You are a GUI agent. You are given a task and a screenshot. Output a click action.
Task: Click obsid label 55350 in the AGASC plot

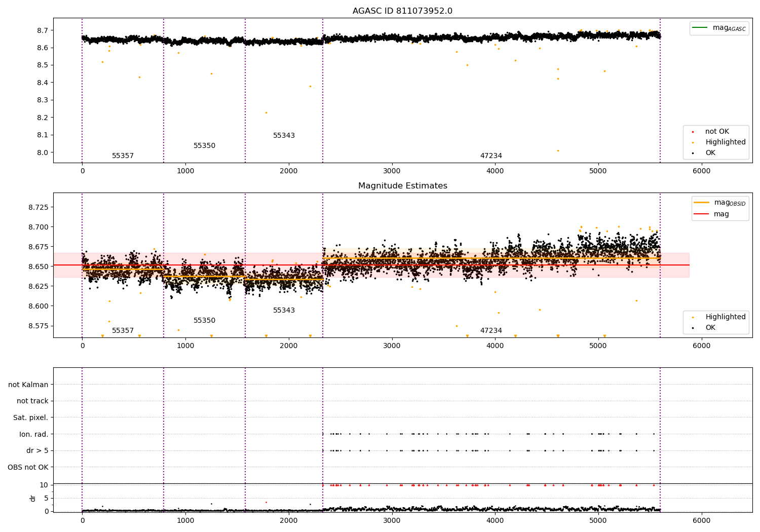(204, 146)
